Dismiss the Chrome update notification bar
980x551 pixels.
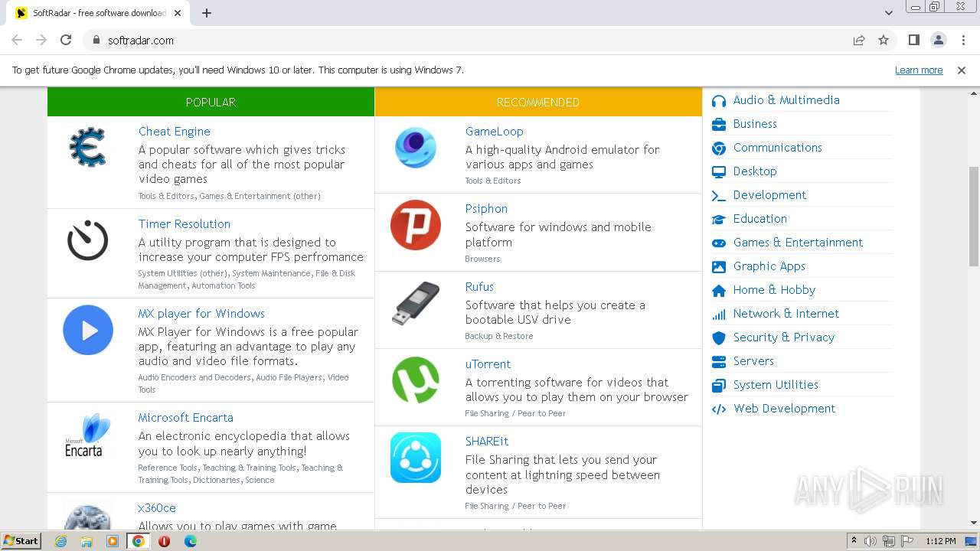[962, 70]
